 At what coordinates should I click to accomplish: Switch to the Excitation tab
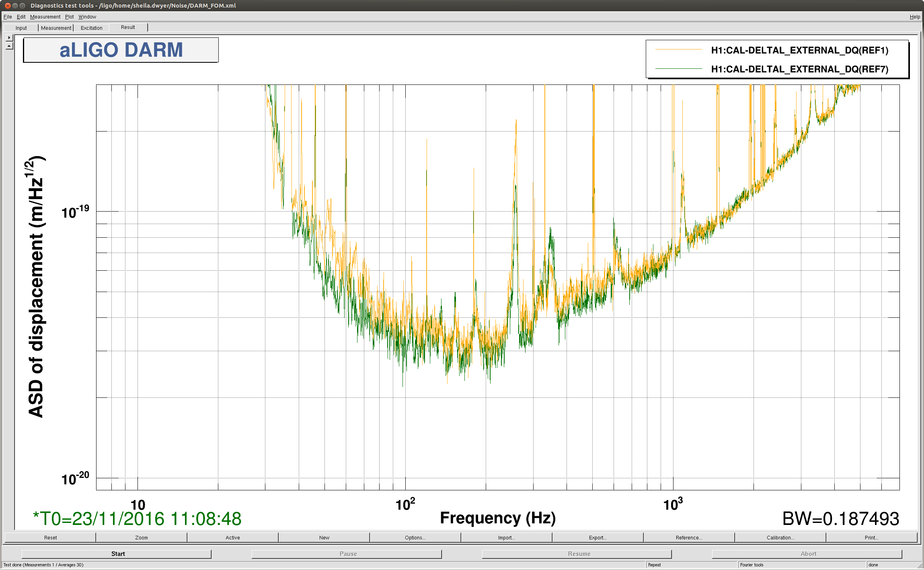point(92,28)
